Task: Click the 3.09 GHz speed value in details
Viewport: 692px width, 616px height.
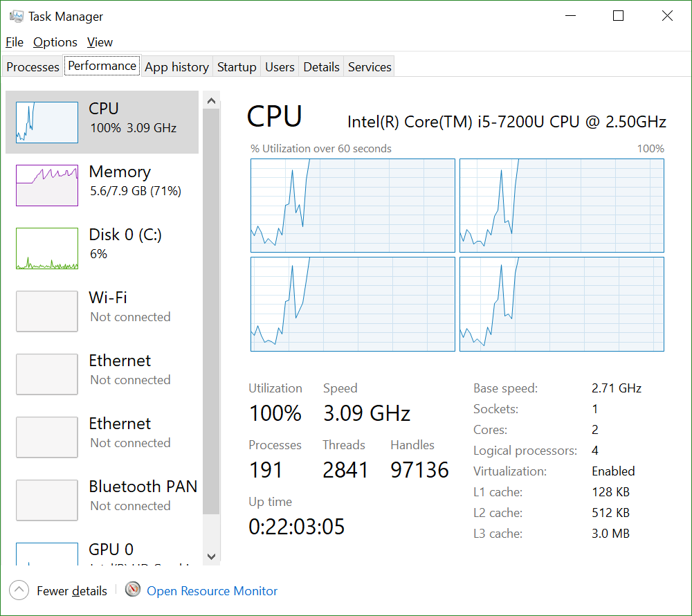Action: pos(367,413)
